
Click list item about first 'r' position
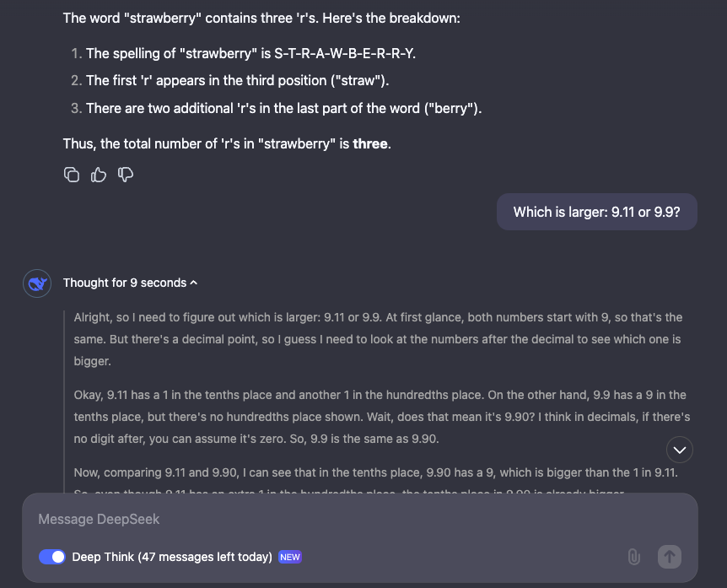237,81
